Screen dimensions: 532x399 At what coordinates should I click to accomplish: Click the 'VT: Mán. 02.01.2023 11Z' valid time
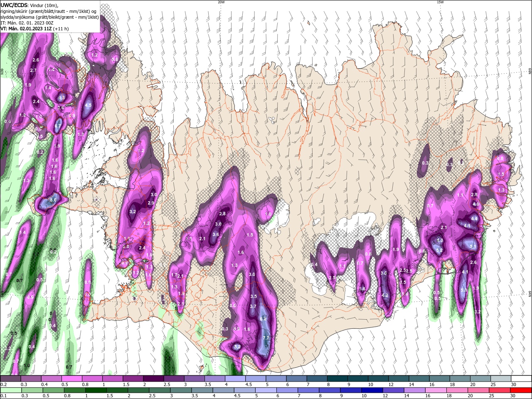pyautogui.click(x=26, y=29)
